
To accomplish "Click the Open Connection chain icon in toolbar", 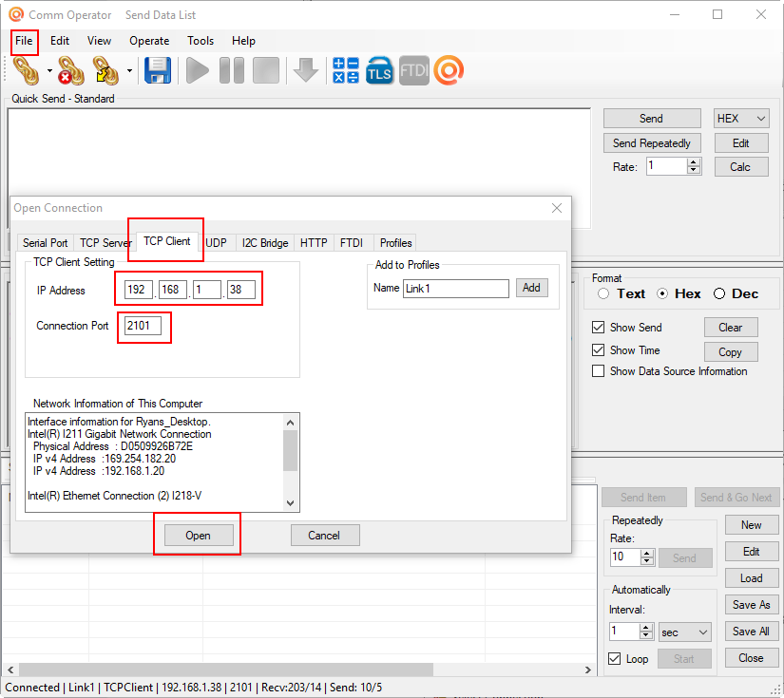I will click(x=26, y=70).
